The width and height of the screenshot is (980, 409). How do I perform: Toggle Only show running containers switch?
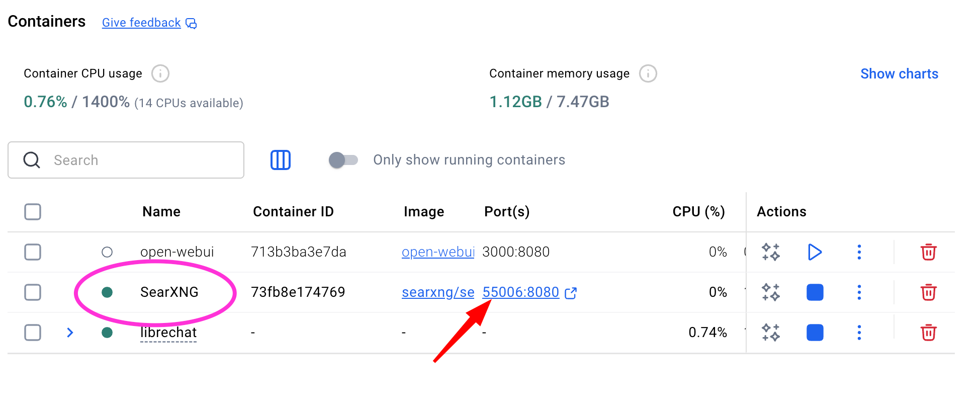click(x=343, y=160)
